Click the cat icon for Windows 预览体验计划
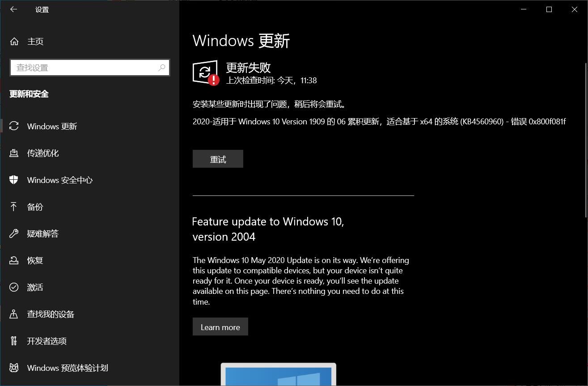588x386 pixels. point(14,368)
